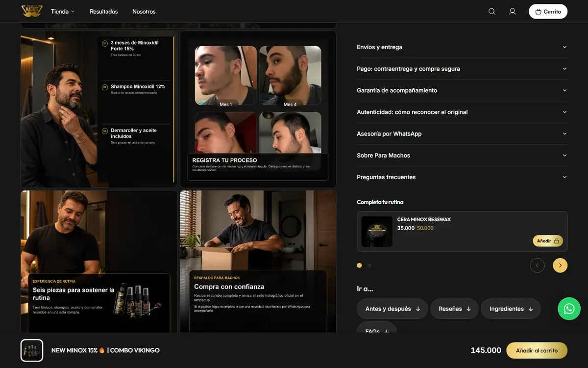Open the Cera Minox Besswax thumbnail
The height and width of the screenshot is (368, 588).
[x=377, y=231]
